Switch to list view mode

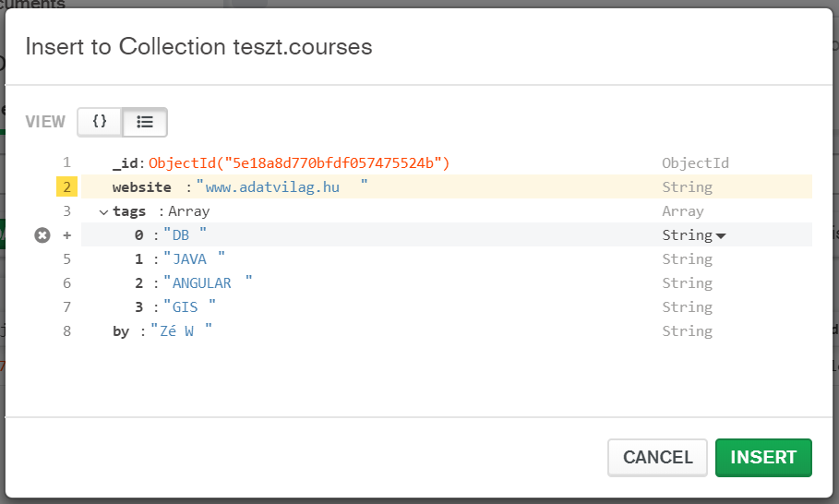point(145,122)
